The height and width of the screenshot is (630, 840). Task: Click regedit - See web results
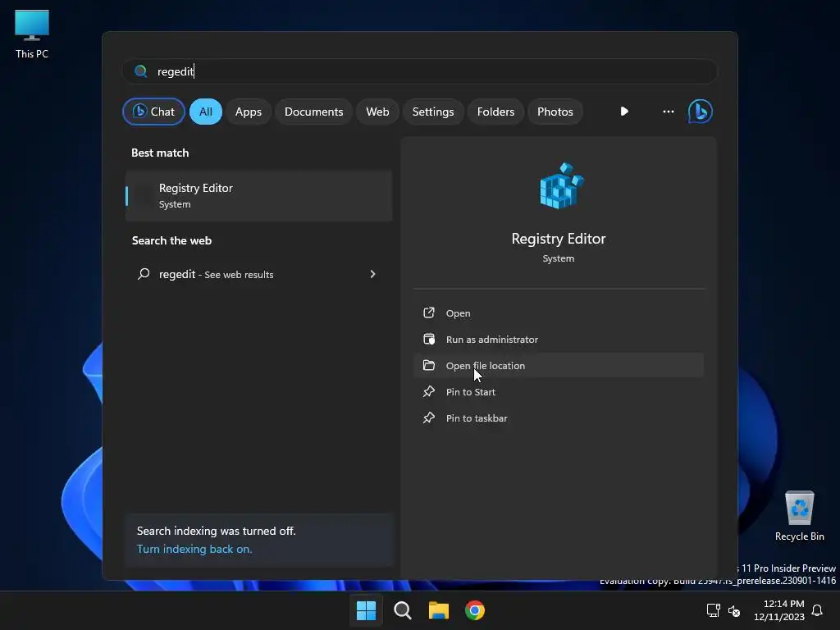click(x=258, y=274)
